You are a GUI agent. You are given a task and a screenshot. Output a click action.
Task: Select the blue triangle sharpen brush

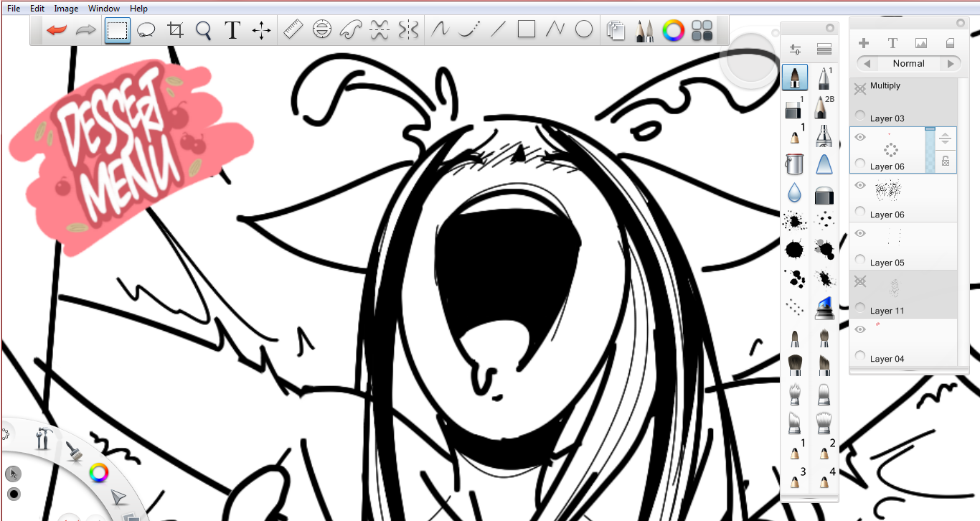click(x=824, y=164)
